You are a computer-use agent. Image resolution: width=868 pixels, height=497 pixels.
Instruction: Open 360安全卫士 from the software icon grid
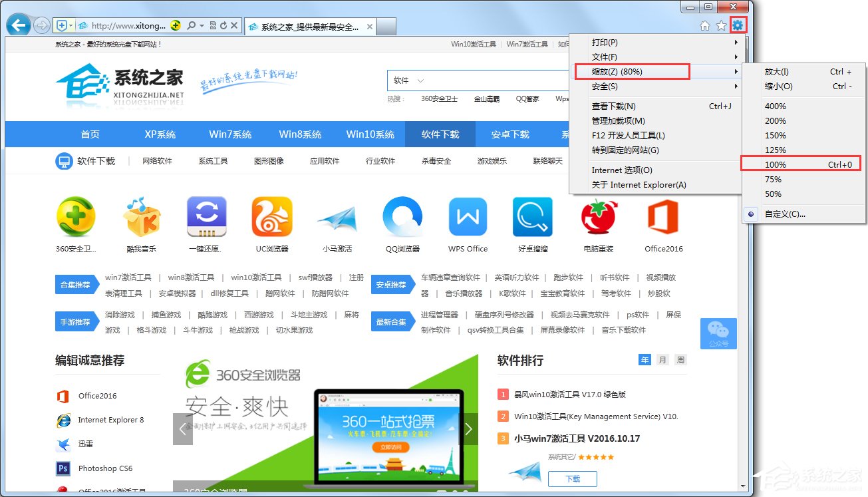(75, 217)
